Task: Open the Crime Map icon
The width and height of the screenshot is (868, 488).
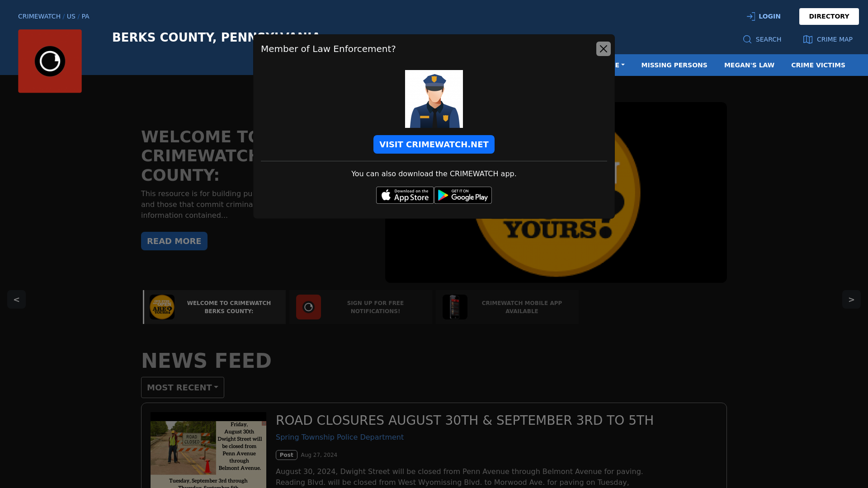Action: coord(808,39)
